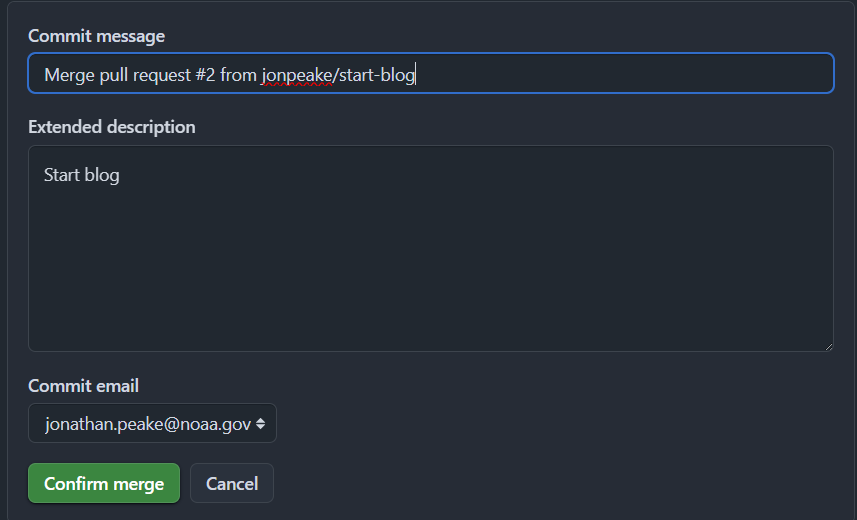
Task: Place cursor at "#2" in the commit message
Action: point(205,74)
